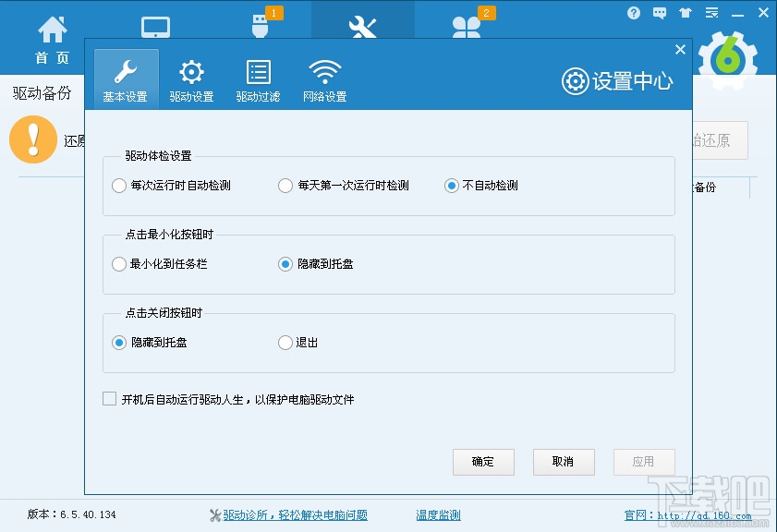Click the upgrade icon near window controls

tap(685, 12)
